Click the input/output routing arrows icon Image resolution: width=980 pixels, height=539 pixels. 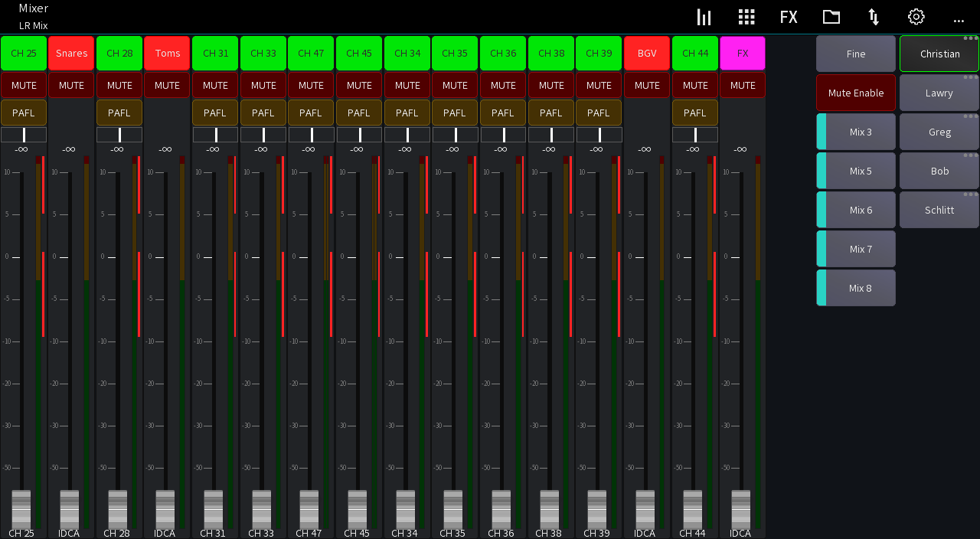coord(874,16)
